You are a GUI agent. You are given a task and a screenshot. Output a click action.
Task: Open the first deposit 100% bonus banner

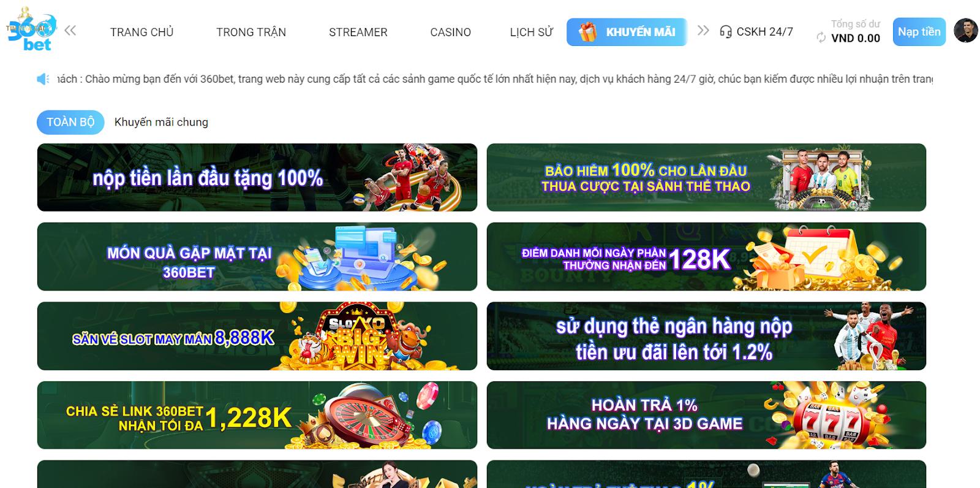(257, 177)
